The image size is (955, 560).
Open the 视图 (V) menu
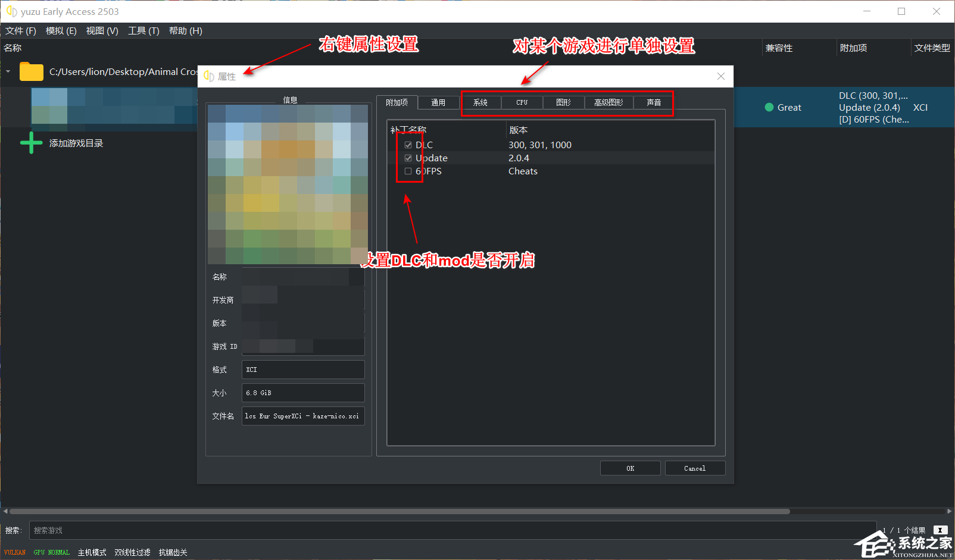click(x=102, y=31)
